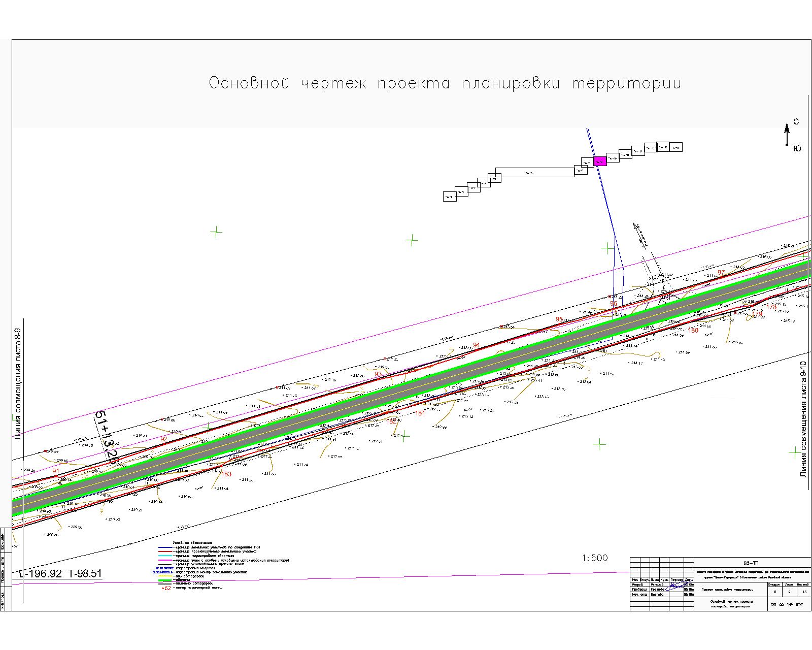812x650 pixels.
Task: Select red point number 91
Action: pyautogui.click(x=56, y=471)
